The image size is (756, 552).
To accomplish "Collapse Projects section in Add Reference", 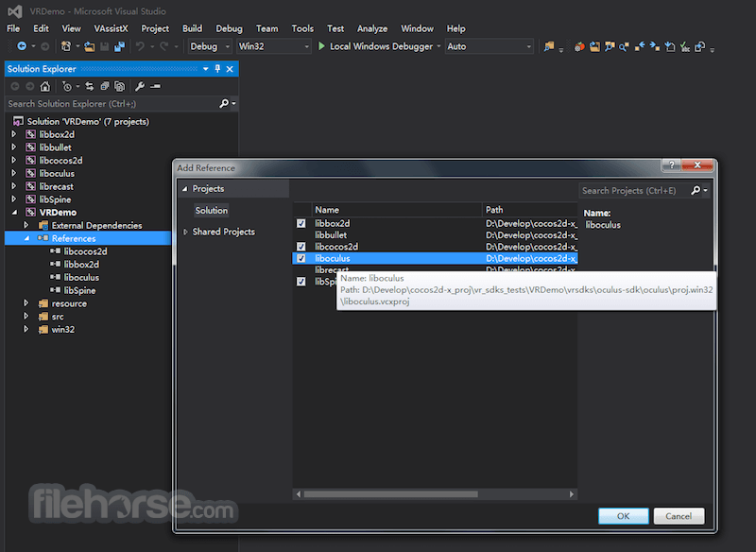I will click(x=184, y=189).
